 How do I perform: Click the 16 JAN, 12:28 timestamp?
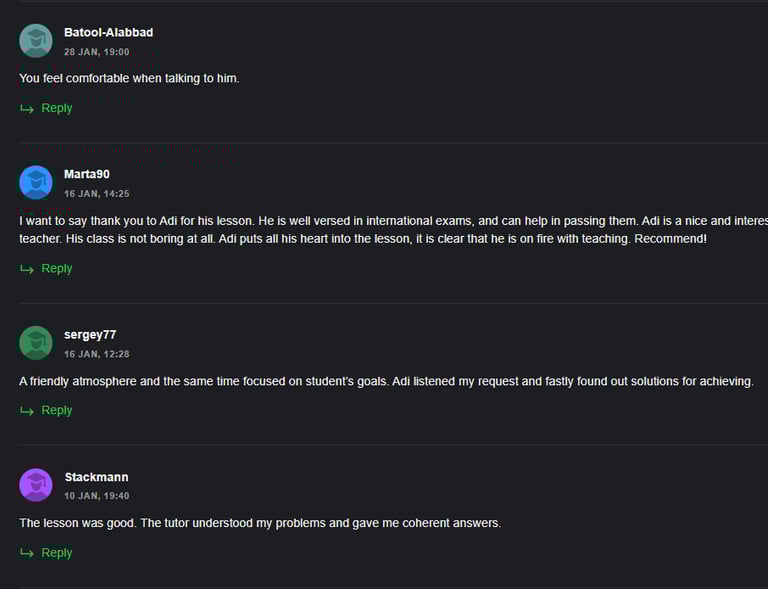[x=96, y=354]
